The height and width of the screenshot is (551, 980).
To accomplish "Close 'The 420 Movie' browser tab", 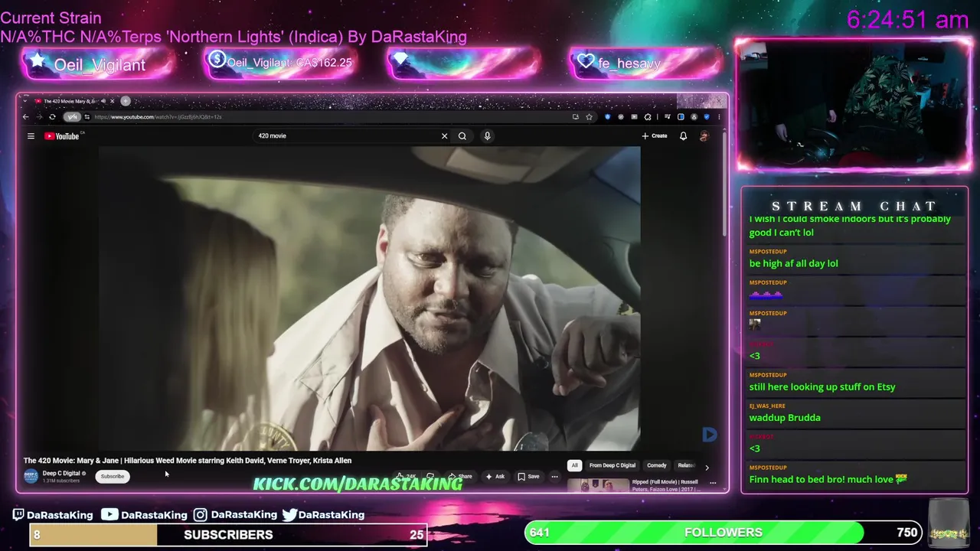I will 112,101.
